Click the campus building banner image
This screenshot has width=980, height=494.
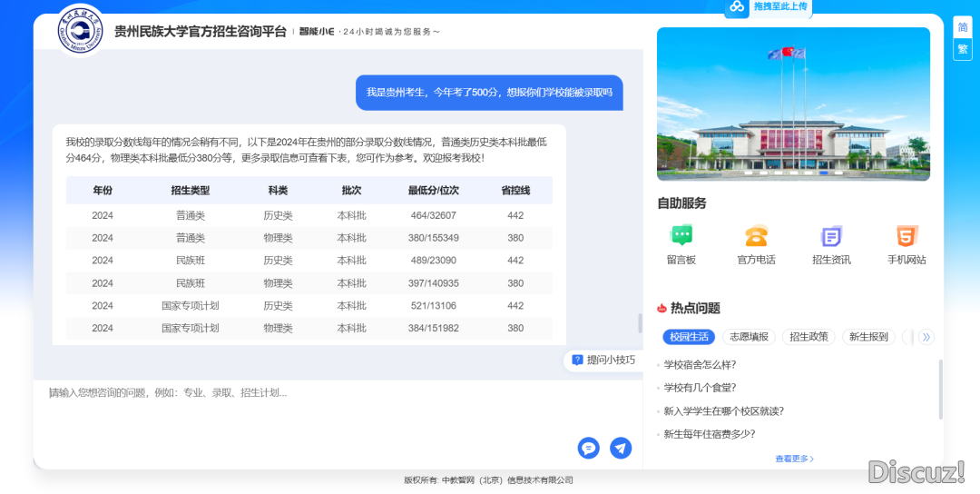(793, 104)
